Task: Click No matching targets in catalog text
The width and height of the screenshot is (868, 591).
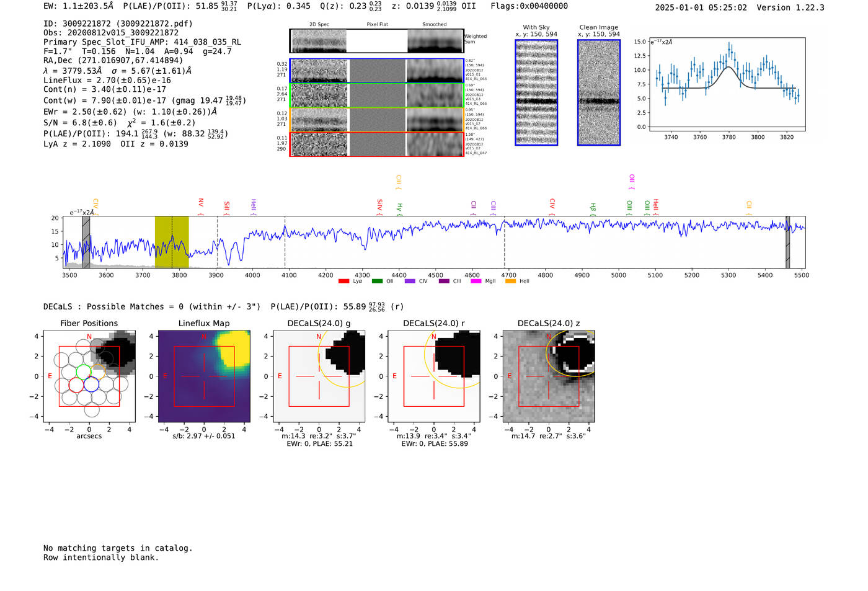Action: (x=118, y=548)
